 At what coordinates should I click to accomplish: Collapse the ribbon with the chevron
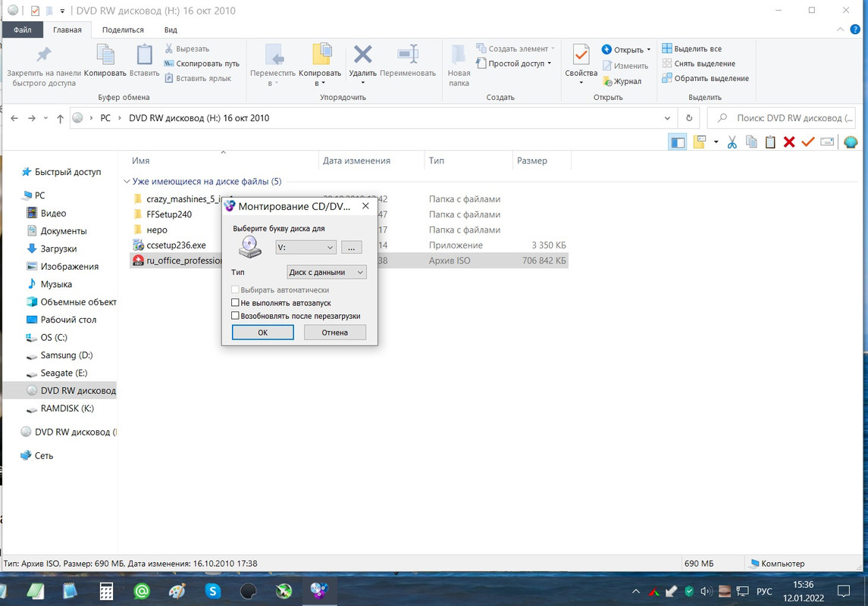840,30
